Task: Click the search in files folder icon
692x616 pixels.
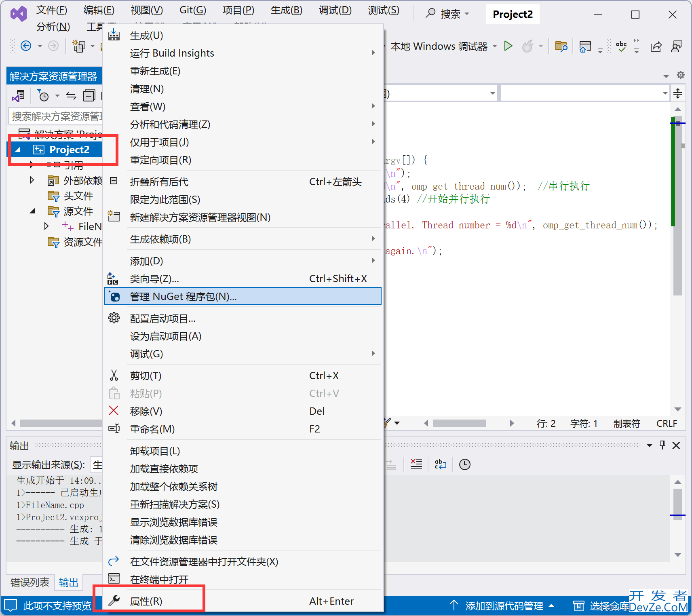Action: coord(561,46)
